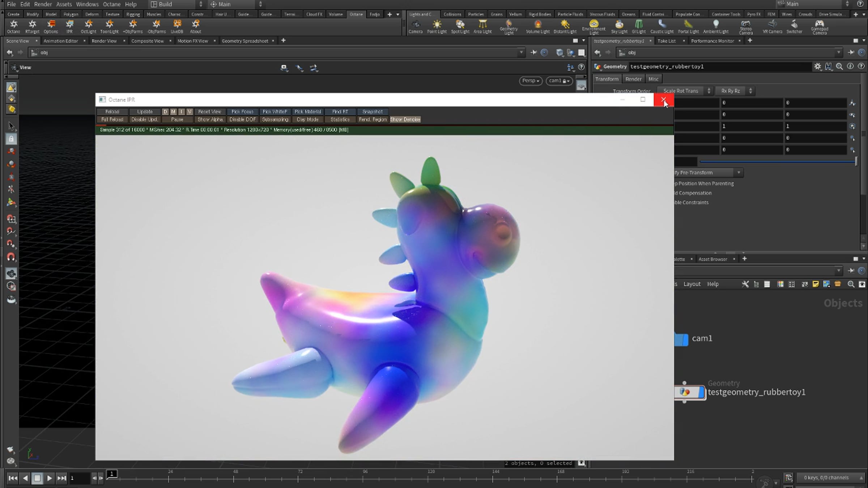This screenshot has width=868, height=488.
Task: Open the LiveDB shelf tool
Action: click(177, 26)
